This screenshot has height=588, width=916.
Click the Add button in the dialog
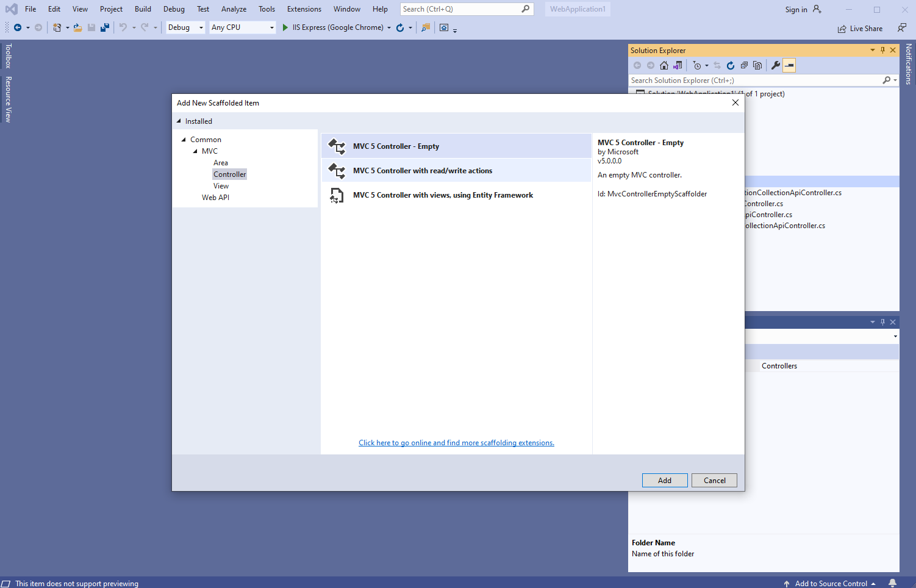tap(664, 481)
